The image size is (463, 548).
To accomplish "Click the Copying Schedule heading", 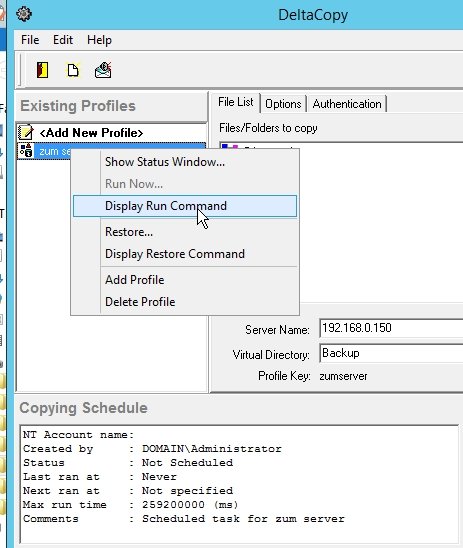I will [x=84, y=408].
